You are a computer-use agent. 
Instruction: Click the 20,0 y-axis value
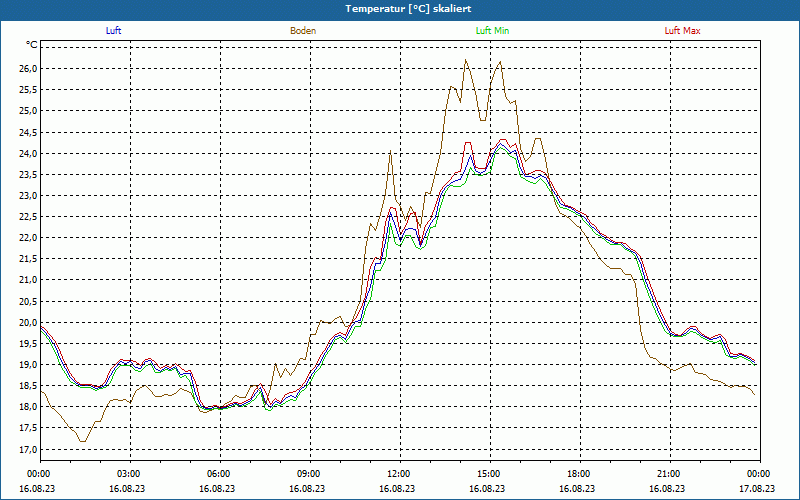pos(28,322)
